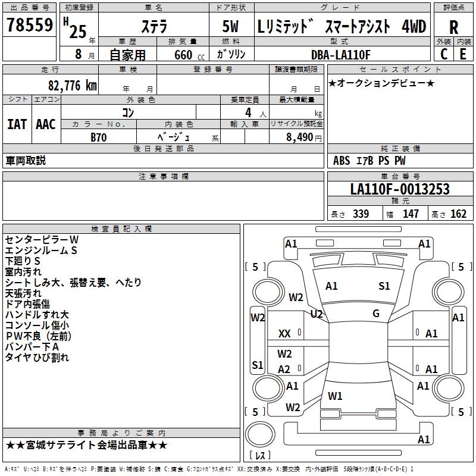Select the fuel type ガソリン

(x=231, y=54)
